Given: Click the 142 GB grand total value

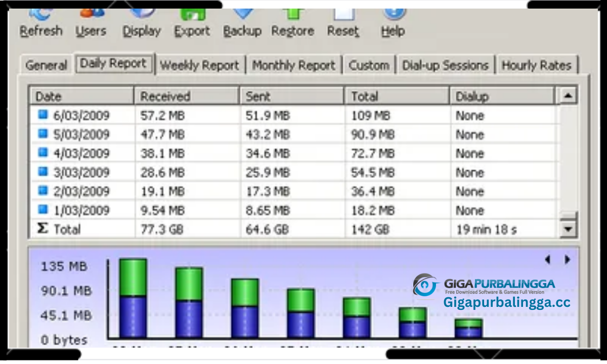Looking at the screenshot, I should (370, 230).
